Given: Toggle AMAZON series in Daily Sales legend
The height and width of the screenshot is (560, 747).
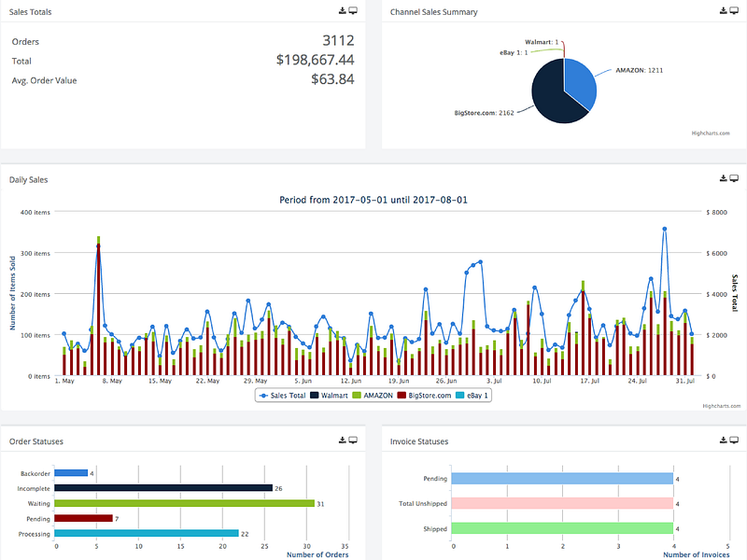Looking at the screenshot, I should click(x=377, y=396).
